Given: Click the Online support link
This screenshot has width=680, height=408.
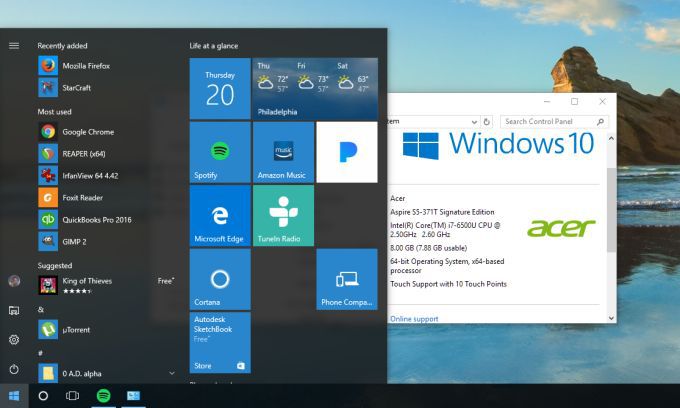Looking at the screenshot, I should (x=414, y=319).
